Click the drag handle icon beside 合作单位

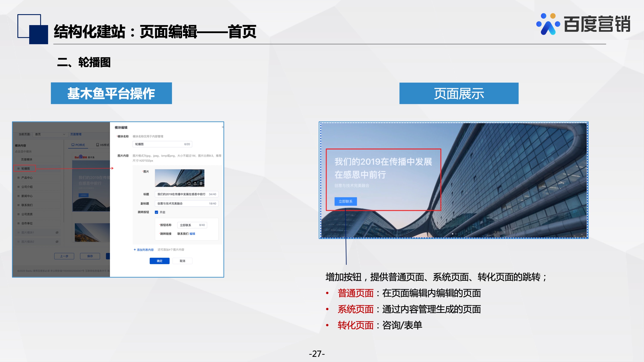(18, 223)
